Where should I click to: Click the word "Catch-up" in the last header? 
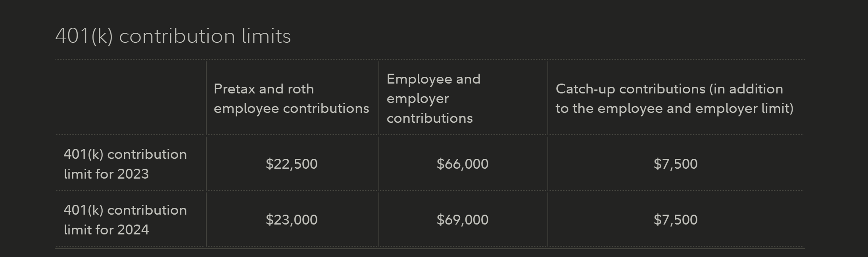585,89
